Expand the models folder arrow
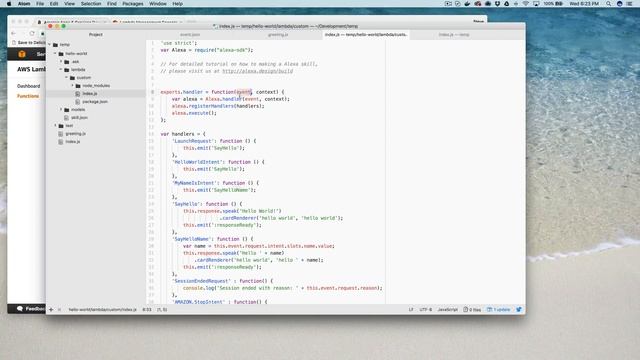The width and height of the screenshot is (640, 360). (61, 109)
